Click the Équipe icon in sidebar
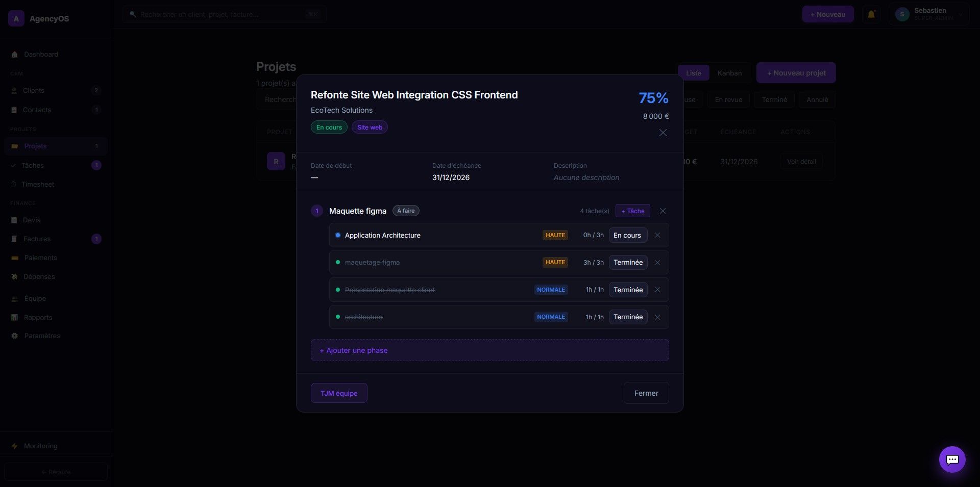The height and width of the screenshot is (487, 980). tap(14, 299)
